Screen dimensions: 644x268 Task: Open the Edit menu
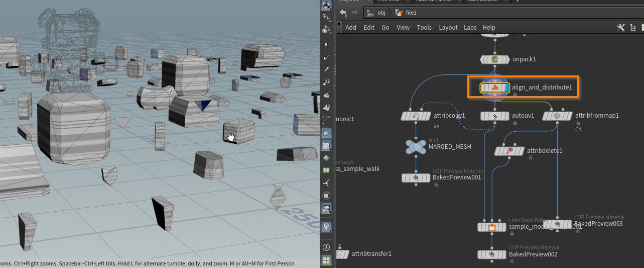point(369,28)
